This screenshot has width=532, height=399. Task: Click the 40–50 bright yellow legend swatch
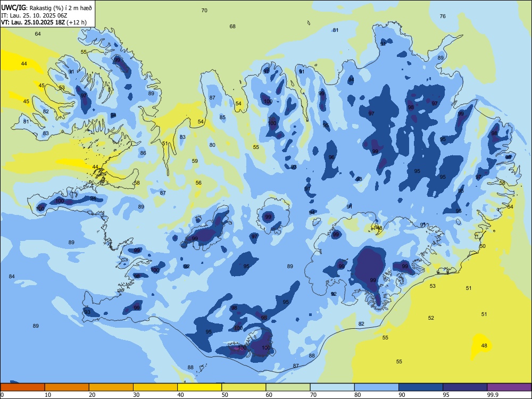tap(199, 387)
